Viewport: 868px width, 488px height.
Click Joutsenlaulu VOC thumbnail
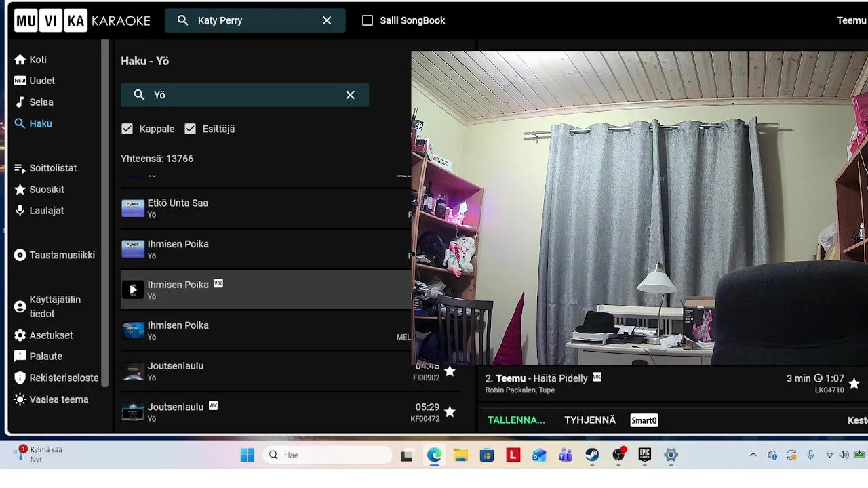point(133,412)
